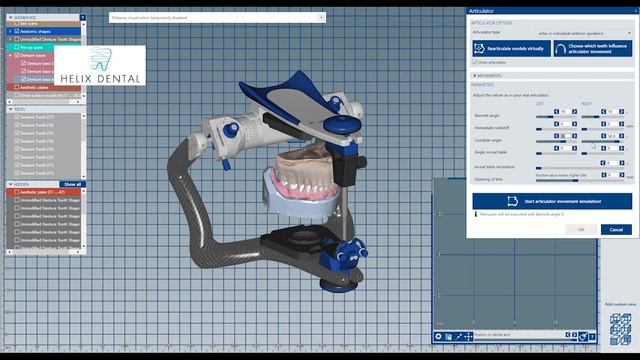Select diagonal measure line tool in section panel
The height and width of the screenshot is (360, 640).
[x=459, y=336]
